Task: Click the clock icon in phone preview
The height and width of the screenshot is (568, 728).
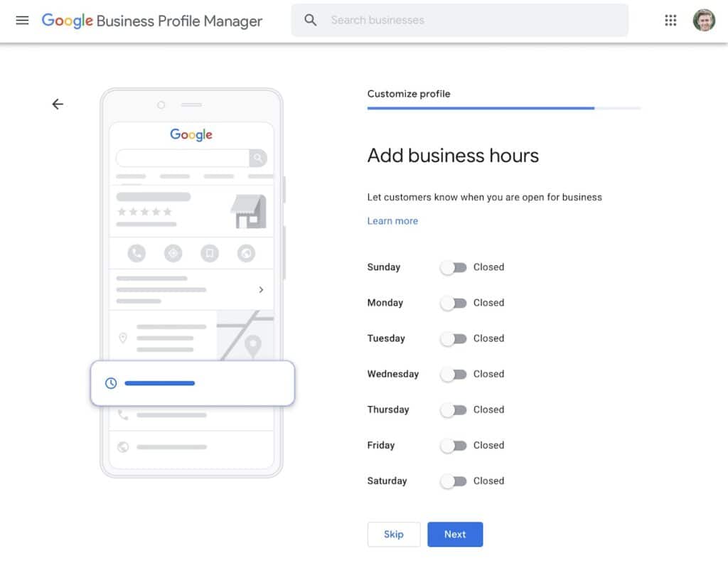Action: (111, 383)
